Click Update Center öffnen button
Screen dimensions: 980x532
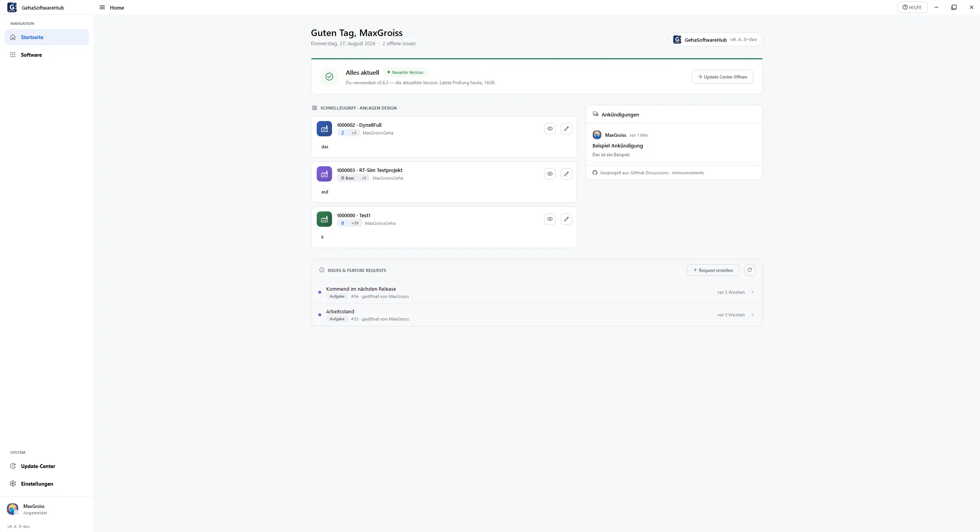pyautogui.click(x=722, y=77)
